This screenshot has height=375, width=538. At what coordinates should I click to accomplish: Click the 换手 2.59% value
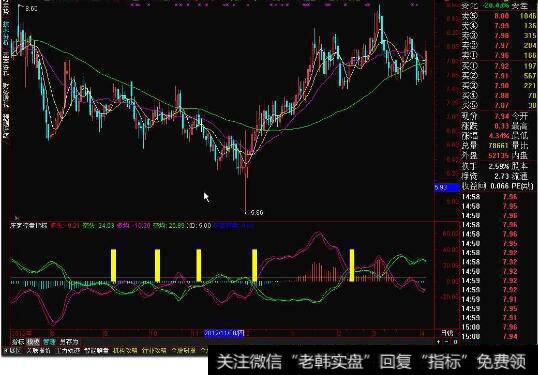pyautogui.click(x=499, y=166)
